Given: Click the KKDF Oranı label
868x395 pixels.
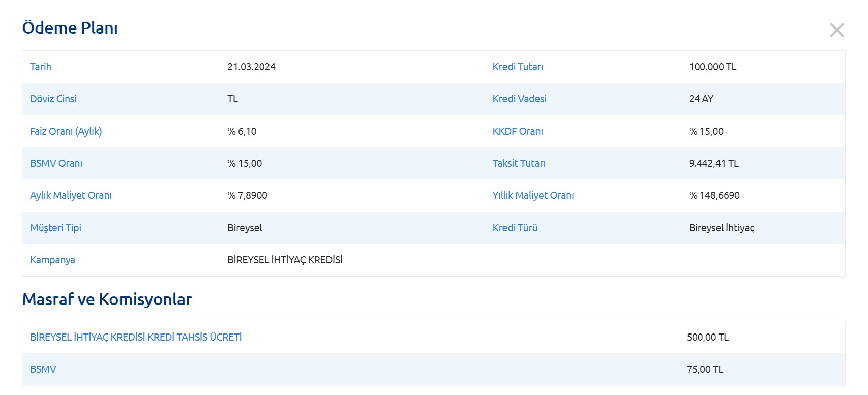Looking at the screenshot, I should point(518,131).
